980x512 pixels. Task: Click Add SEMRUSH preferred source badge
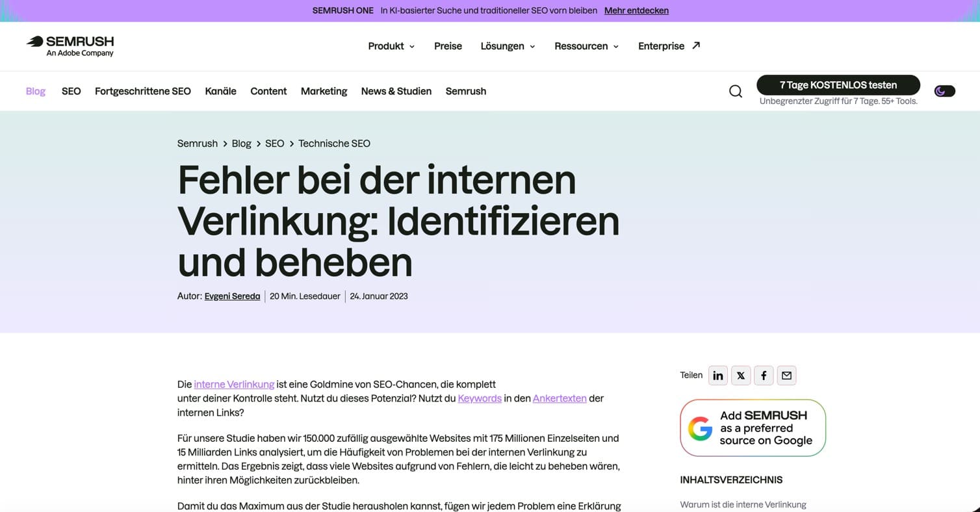[x=753, y=428]
